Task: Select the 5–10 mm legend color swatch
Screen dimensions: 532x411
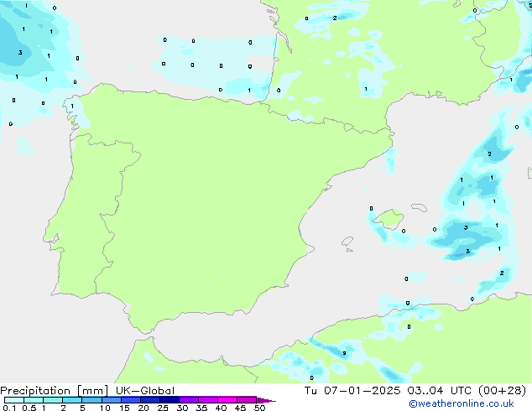Action: tap(91, 400)
